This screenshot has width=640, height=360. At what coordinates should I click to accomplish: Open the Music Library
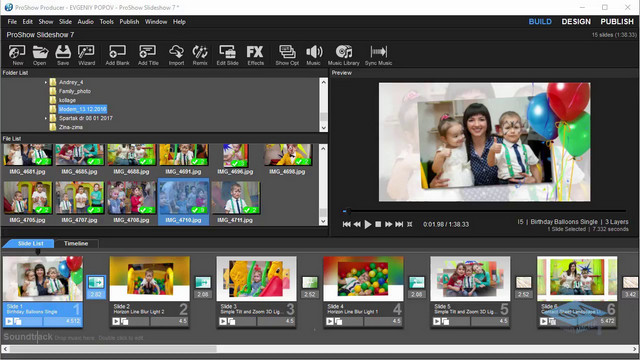coord(344,55)
